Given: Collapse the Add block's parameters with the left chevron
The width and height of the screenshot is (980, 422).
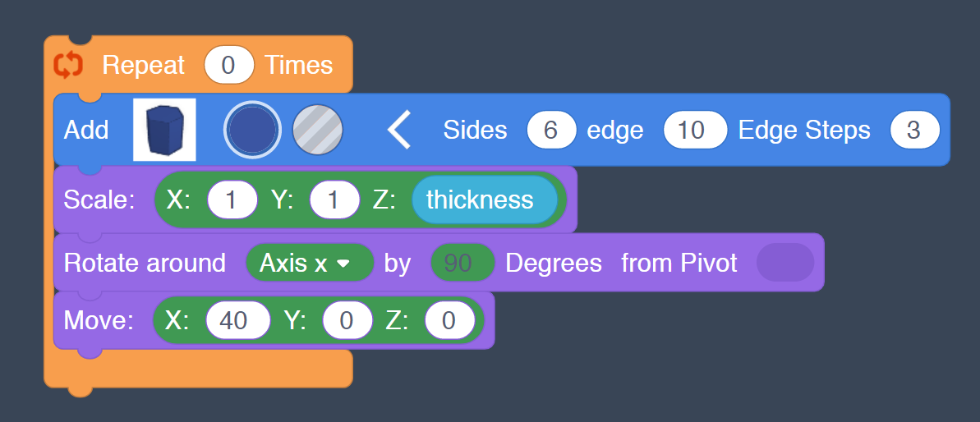Looking at the screenshot, I should tap(400, 130).
